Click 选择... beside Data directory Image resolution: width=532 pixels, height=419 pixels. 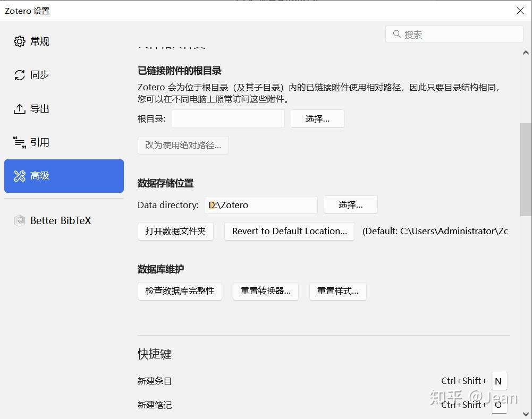click(350, 204)
